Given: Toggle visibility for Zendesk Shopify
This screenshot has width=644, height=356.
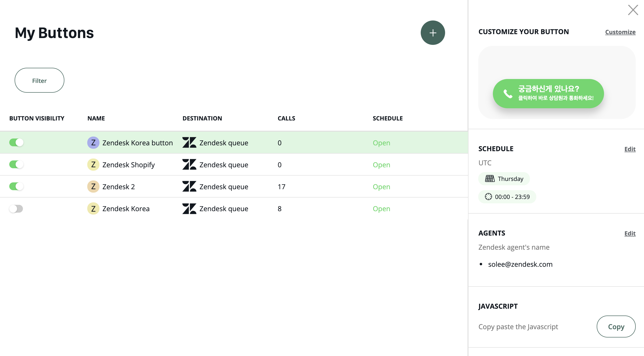Looking at the screenshot, I should tap(16, 165).
